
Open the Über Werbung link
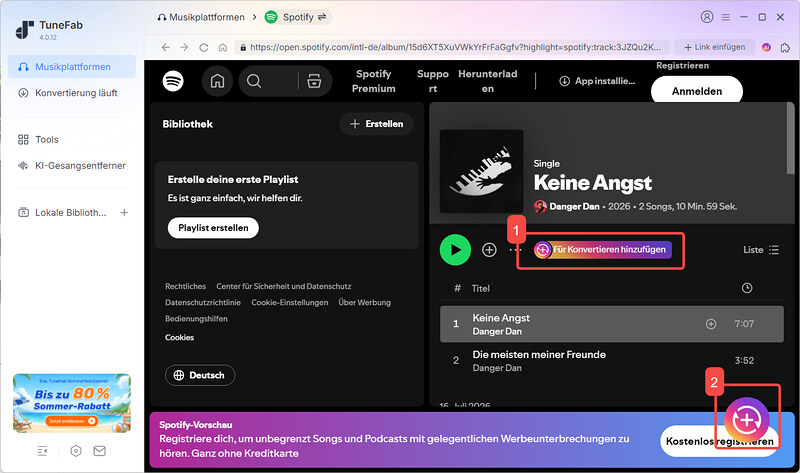pyautogui.click(x=364, y=302)
